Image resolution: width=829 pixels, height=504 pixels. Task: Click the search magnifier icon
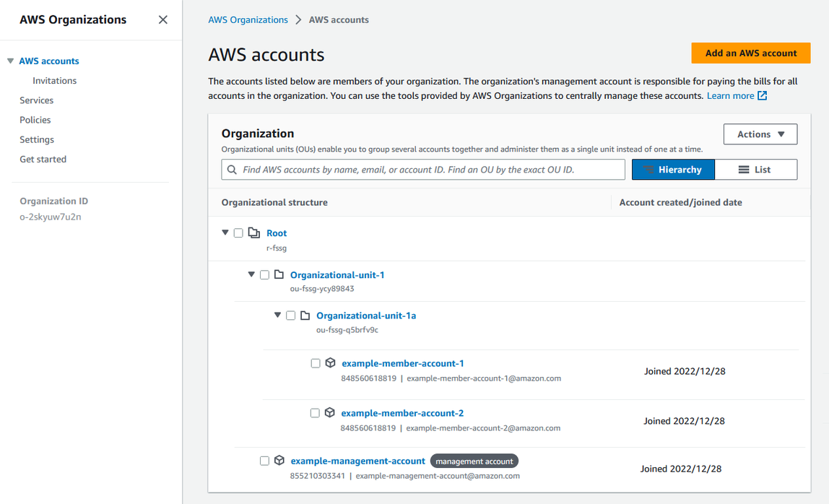coord(232,169)
